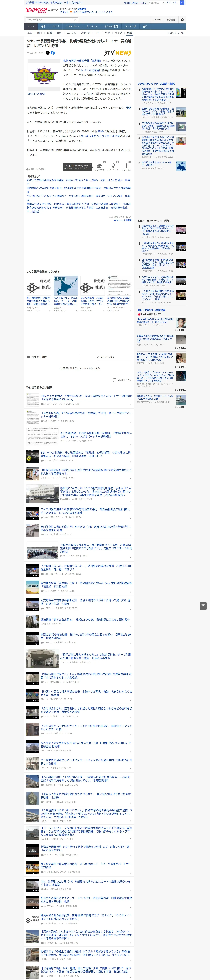Click the web search button at top right
210x980 pixels.
(182, 3)
